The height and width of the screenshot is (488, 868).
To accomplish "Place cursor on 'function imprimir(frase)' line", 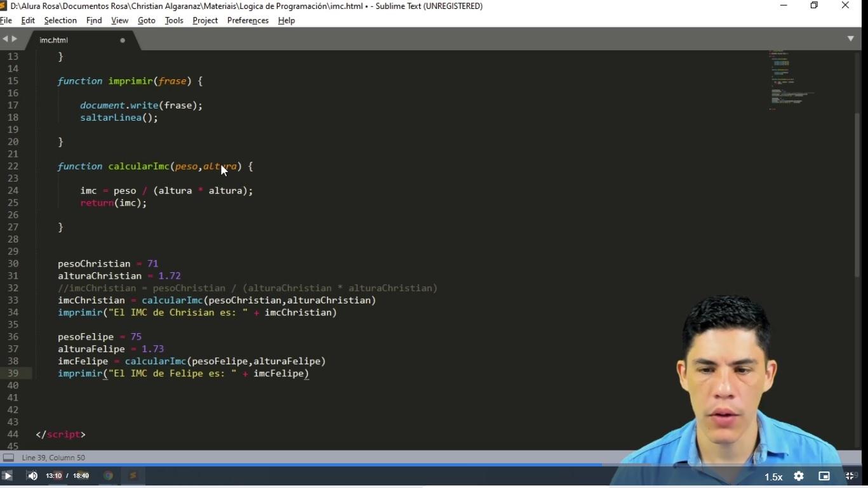I will (130, 81).
